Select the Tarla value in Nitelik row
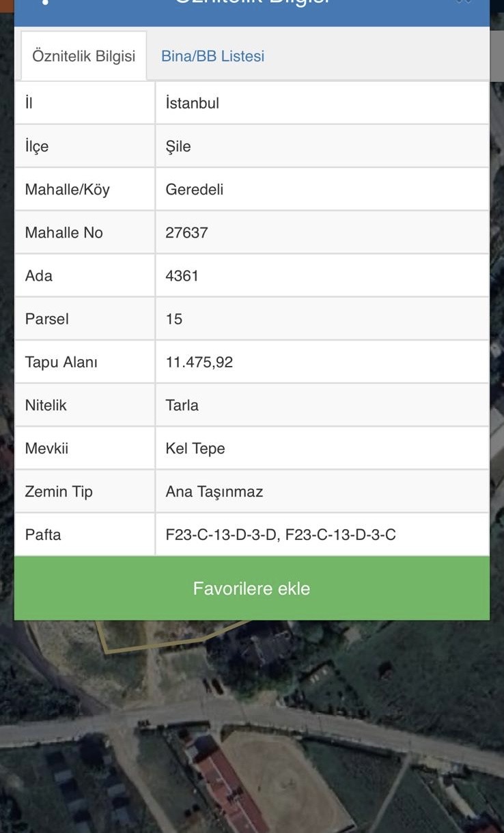The height and width of the screenshot is (833, 504). [182, 405]
